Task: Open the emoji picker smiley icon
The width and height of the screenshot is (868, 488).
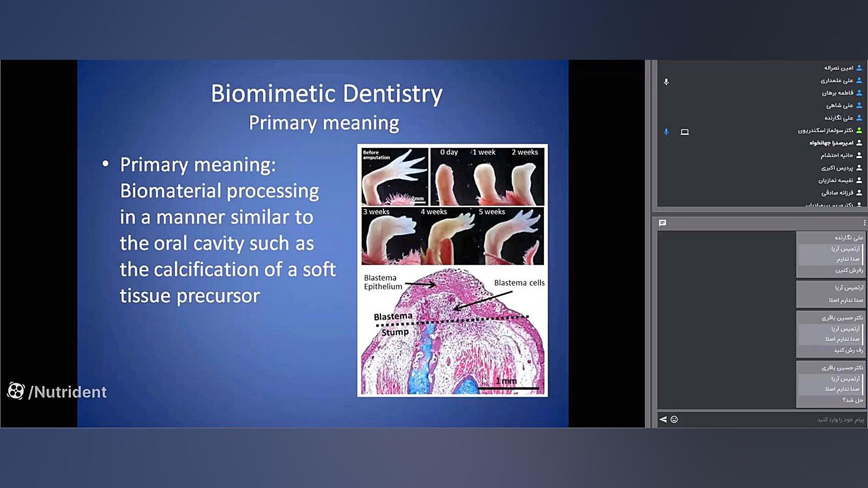Action: coord(674,419)
